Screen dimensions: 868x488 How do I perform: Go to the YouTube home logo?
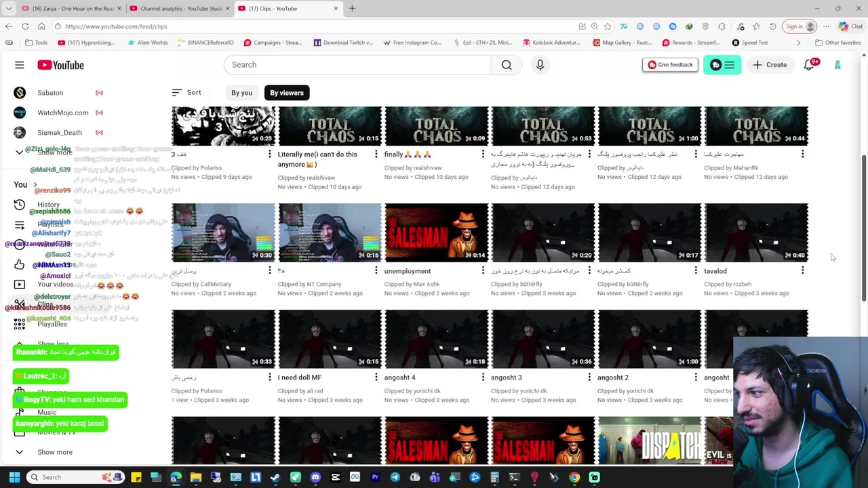point(60,65)
